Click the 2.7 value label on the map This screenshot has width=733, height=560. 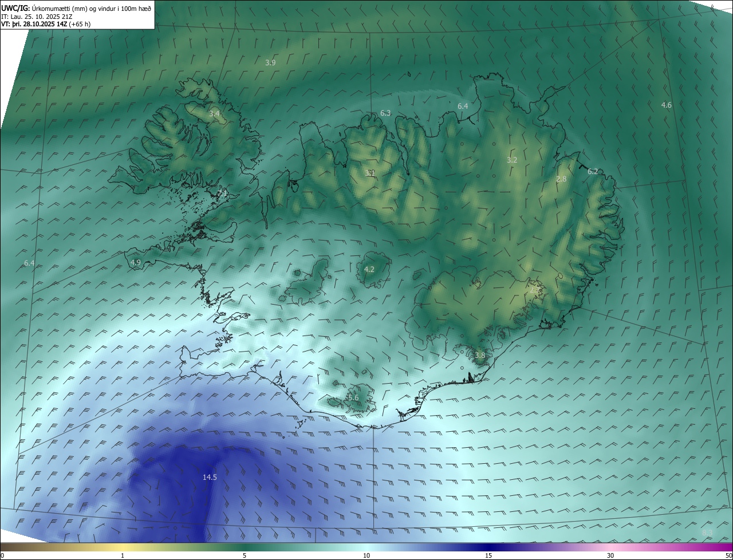[534, 290]
